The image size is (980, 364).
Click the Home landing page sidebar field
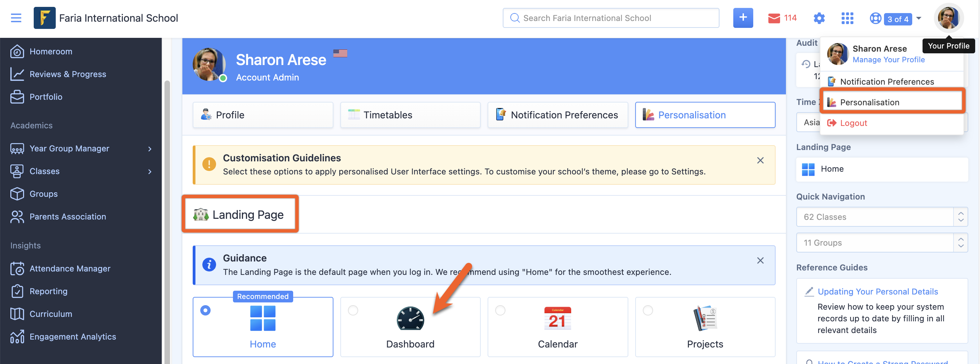[882, 169]
